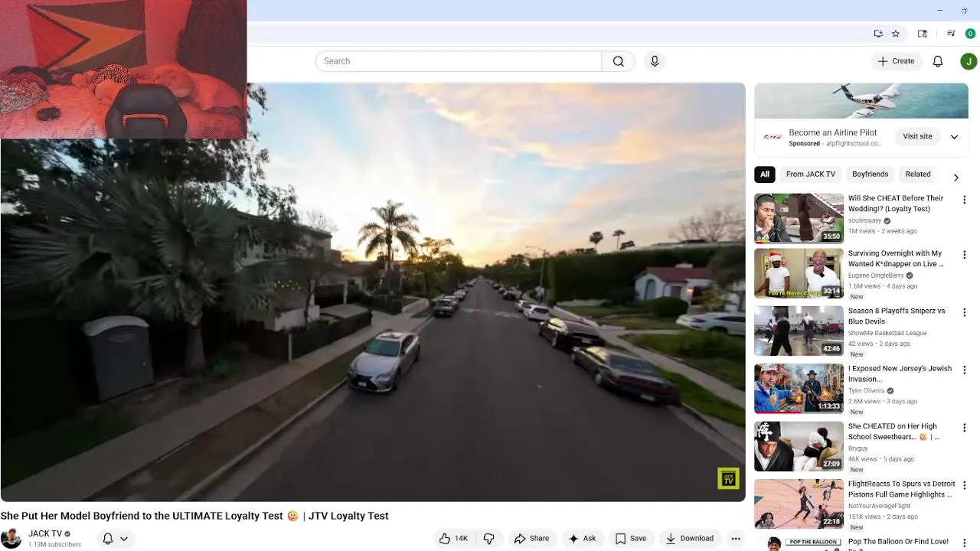Screen dimensions: 980x551
Task: Open Will She CHEAT Before Their Wedding thumbnail
Action: (x=799, y=218)
